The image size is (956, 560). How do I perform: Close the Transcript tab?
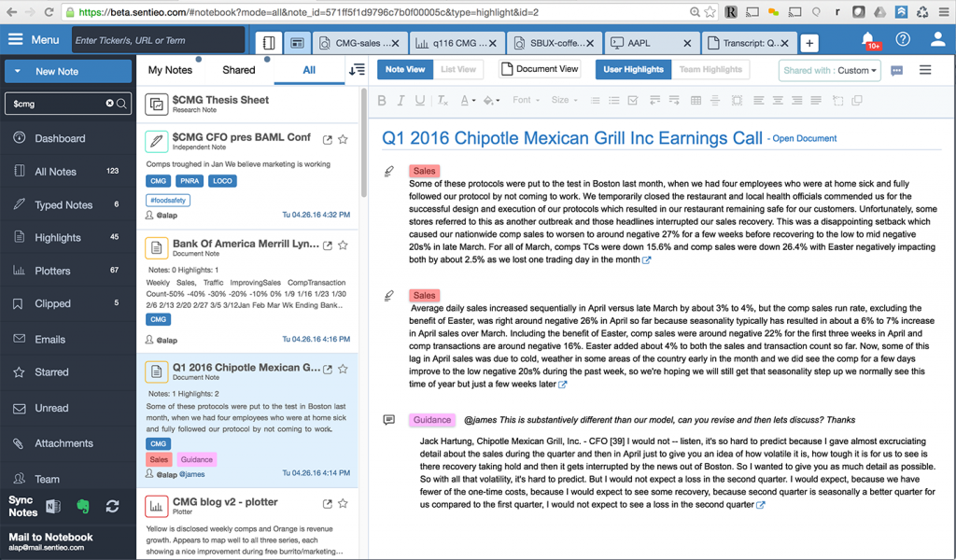coord(784,43)
